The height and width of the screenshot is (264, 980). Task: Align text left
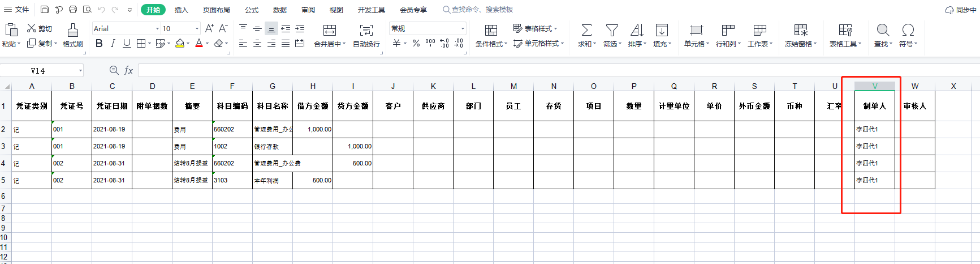point(243,43)
